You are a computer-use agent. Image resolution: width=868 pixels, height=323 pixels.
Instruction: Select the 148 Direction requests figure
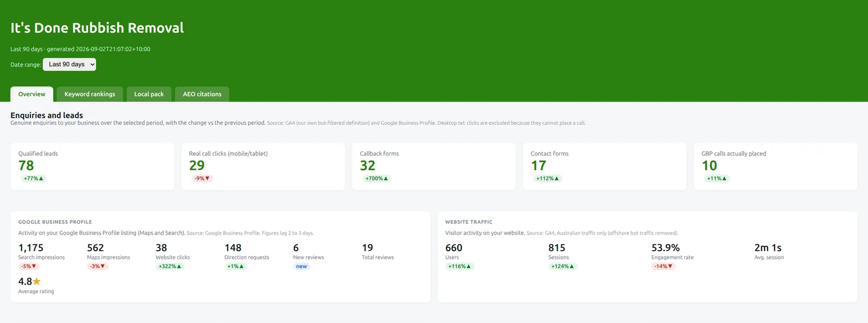click(233, 248)
